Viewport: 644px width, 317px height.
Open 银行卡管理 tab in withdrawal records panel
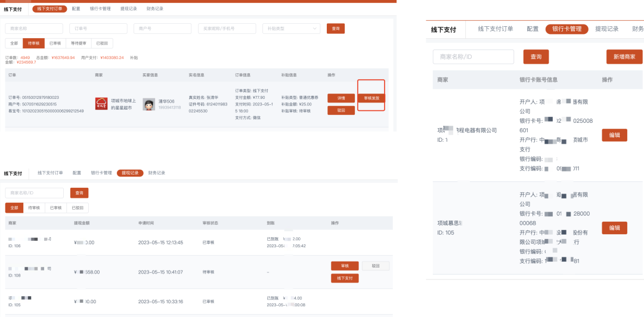[101, 173]
